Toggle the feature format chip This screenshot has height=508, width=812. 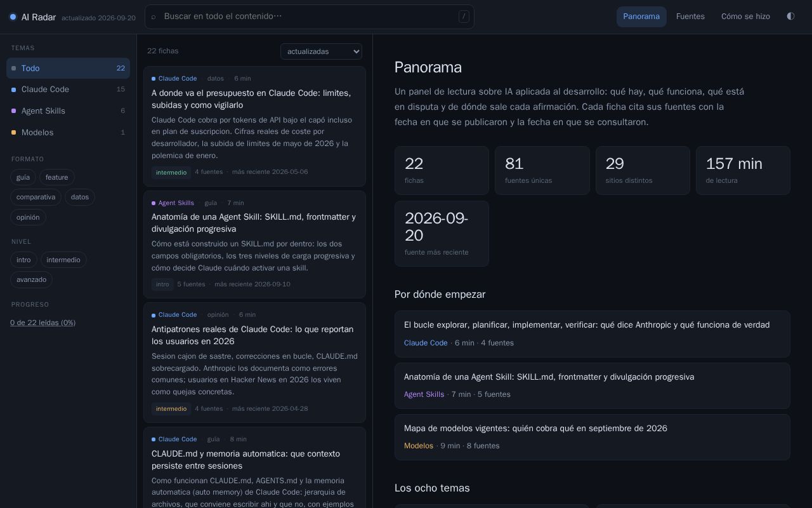(57, 177)
